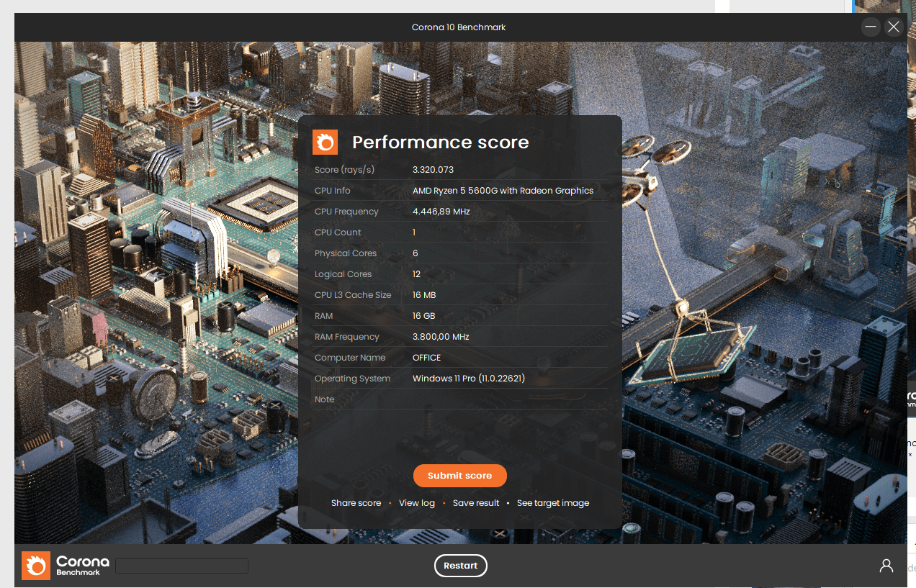The image size is (916, 588).
Task: Click the Score (rays/s) label
Action: pos(344,170)
